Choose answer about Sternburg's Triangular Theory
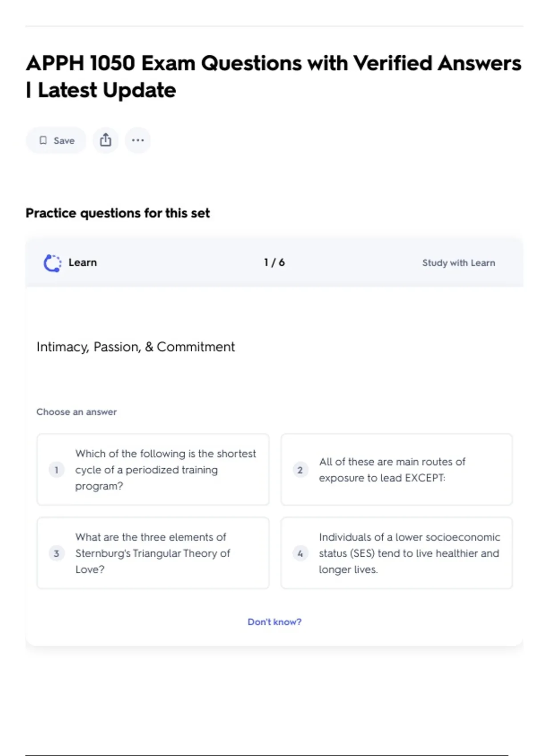Viewport: 534px width, 756px height. [153, 553]
